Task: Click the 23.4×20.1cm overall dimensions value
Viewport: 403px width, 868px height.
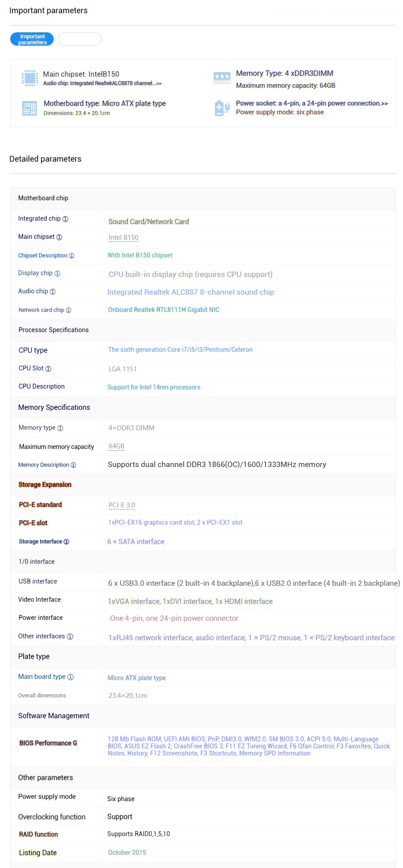Action: pos(128,696)
